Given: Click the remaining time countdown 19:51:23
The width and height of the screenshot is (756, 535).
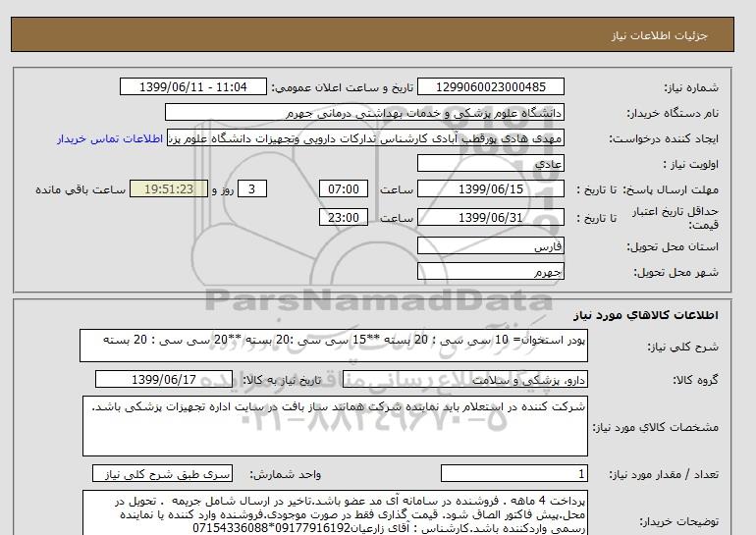Looking at the screenshot, I should pyautogui.click(x=169, y=189).
